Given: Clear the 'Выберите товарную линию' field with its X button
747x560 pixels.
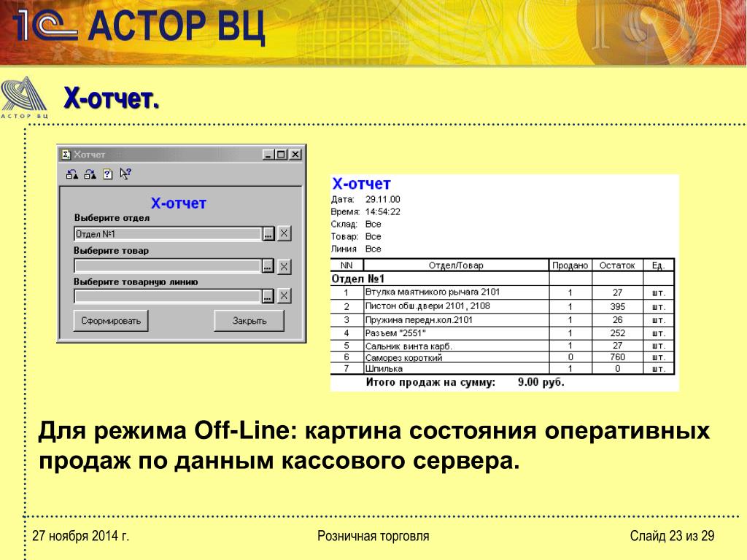Looking at the screenshot, I should click(284, 296).
